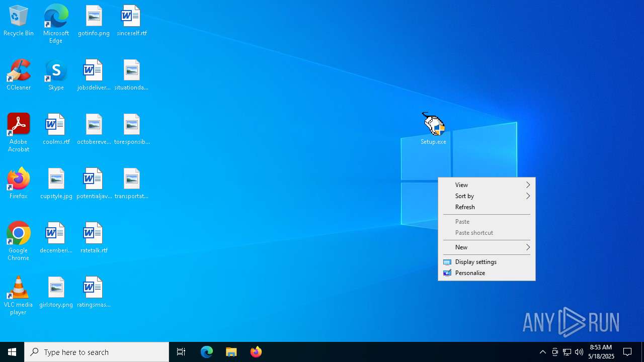644x362 pixels.
Task: Select the Google Chrome desktop shortcut
Action: (x=19, y=241)
